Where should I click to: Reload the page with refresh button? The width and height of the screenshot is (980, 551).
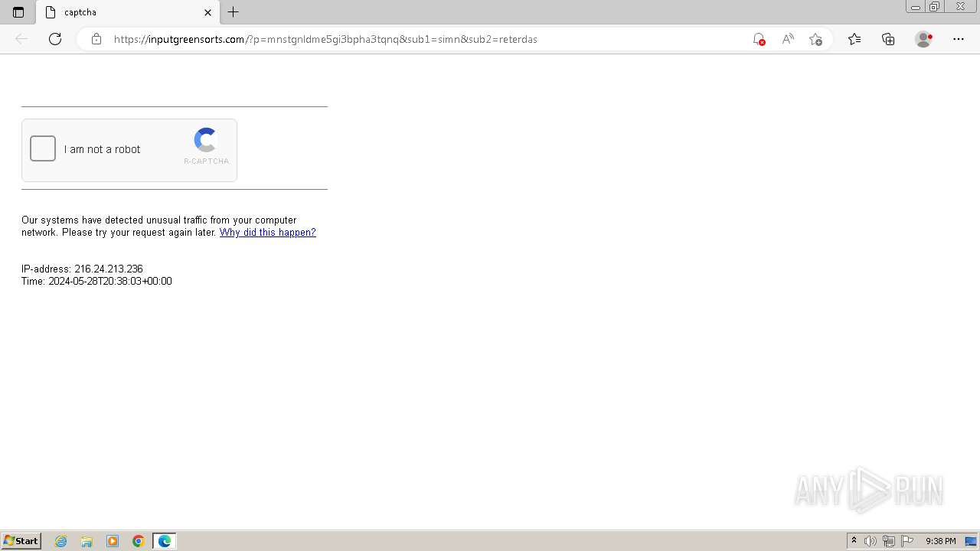[55, 39]
